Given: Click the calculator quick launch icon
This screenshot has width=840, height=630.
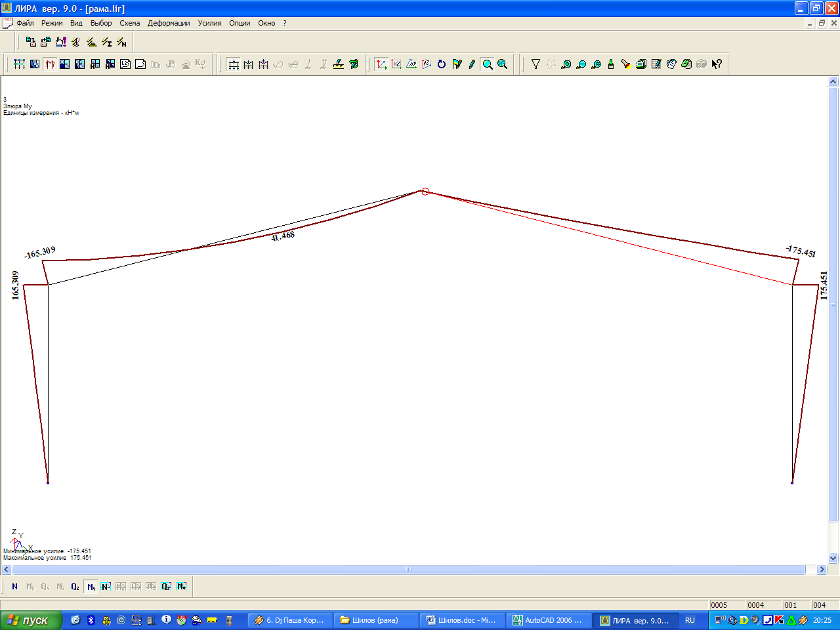Looking at the screenshot, I should pos(229,620).
